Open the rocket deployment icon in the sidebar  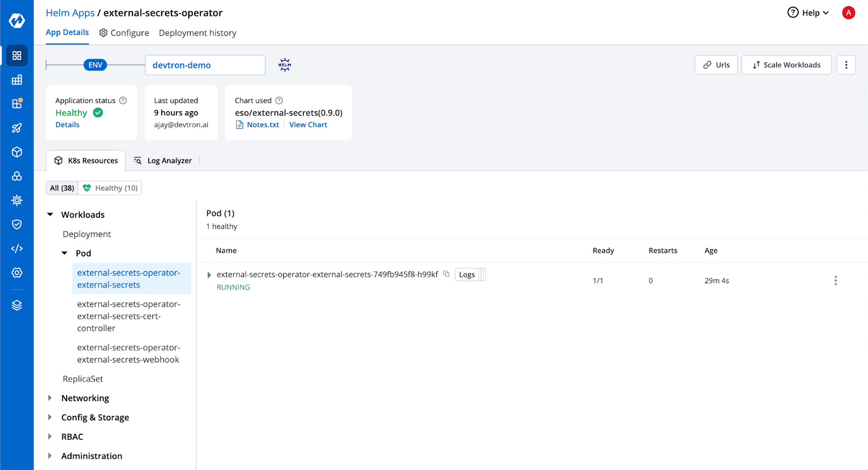(17, 128)
